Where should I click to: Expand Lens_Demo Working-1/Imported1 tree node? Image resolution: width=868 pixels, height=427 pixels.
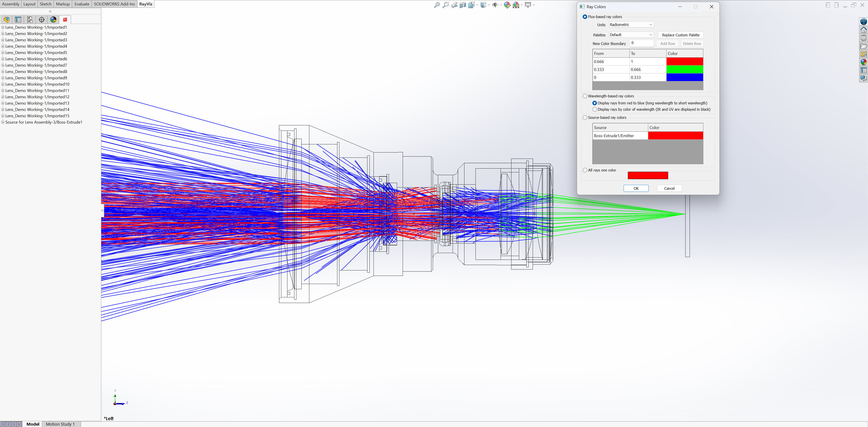[x=3, y=27]
